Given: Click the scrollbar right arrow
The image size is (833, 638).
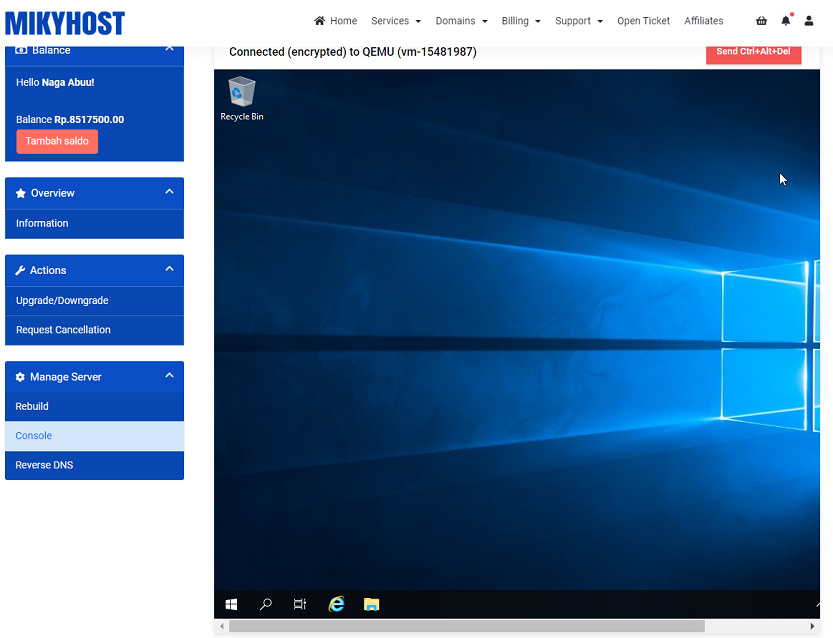Looking at the screenshot, I should tap(812, 626).
